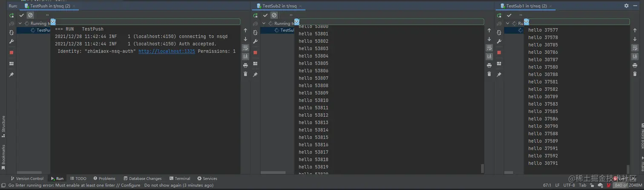Image resolution: width=644 pixels, height=190 pixels.
Task: Click layout icon in TestSub2 panel sidebar
Action: pyautogui.click(x=255, y=64)
